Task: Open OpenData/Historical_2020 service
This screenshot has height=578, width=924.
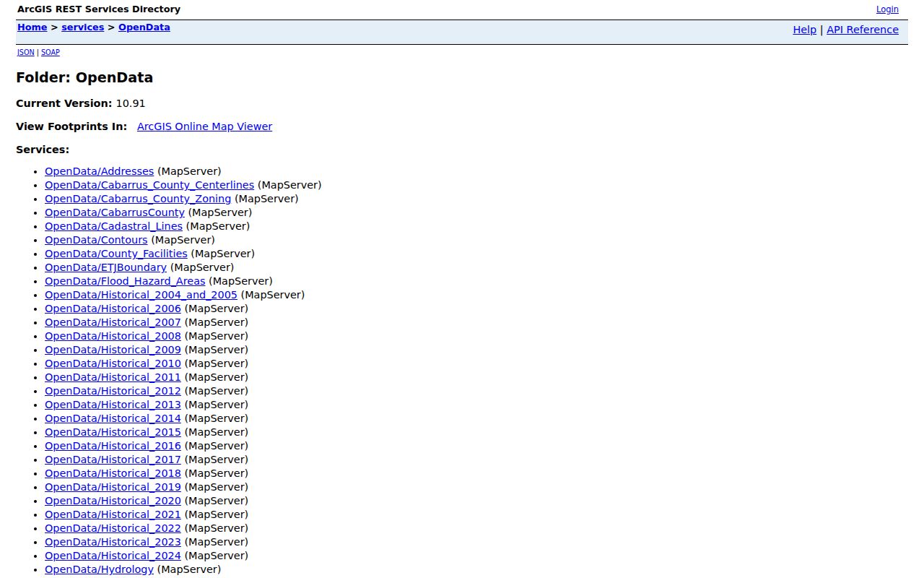Action: [113, 501]
